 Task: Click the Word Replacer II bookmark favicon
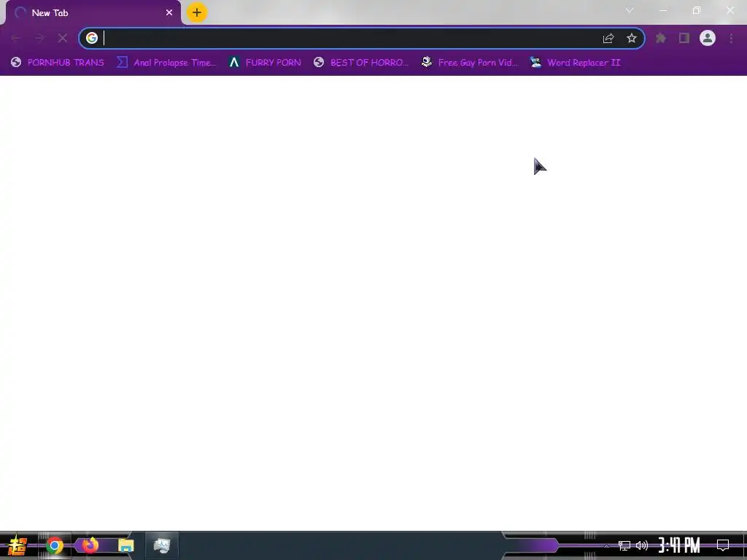(536, 63)
